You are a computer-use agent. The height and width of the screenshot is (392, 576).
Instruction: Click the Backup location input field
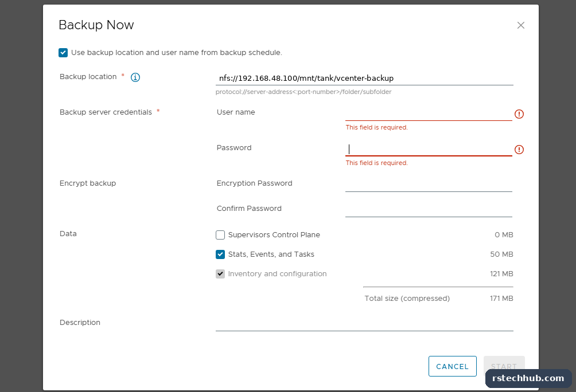click(x=364, y=78)
